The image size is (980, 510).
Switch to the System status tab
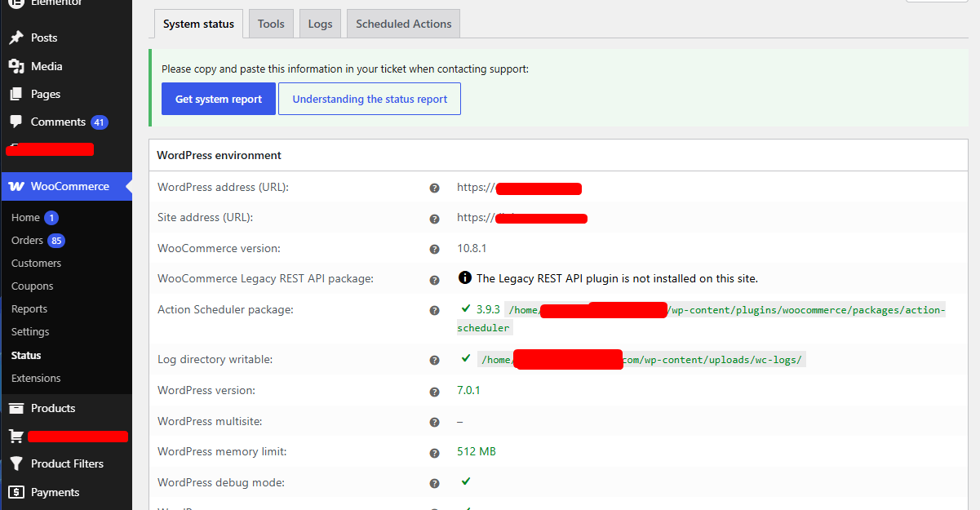198,24
